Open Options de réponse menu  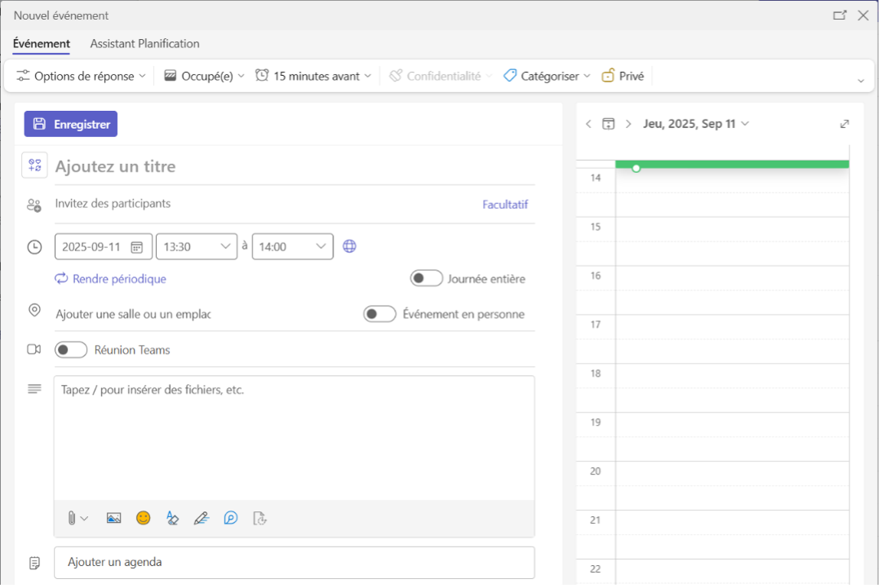(x=82, y=76)
